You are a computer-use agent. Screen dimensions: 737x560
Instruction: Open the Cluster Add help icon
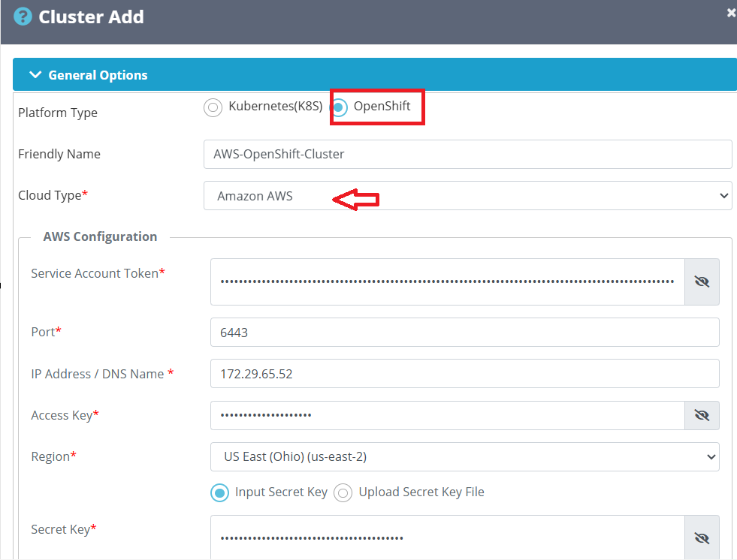click(23, 17)
